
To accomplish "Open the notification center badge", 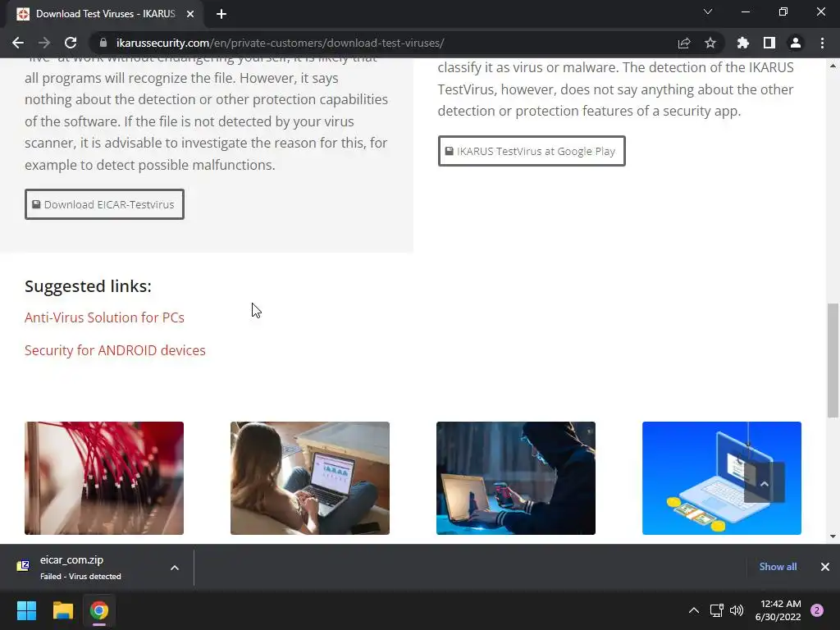I will click(817, 610).
